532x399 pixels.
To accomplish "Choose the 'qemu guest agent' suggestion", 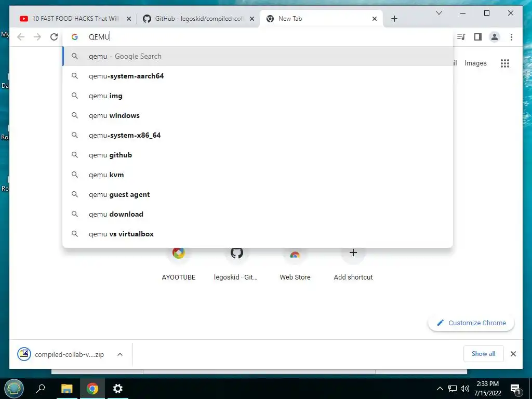I will [x=258, y=194].
